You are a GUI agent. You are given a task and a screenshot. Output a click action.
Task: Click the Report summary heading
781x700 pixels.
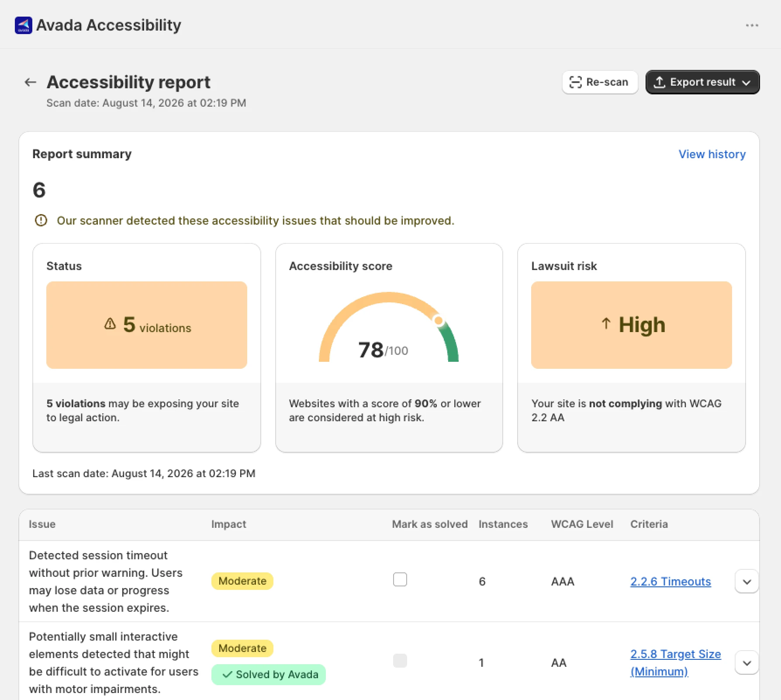pos(82,154)
